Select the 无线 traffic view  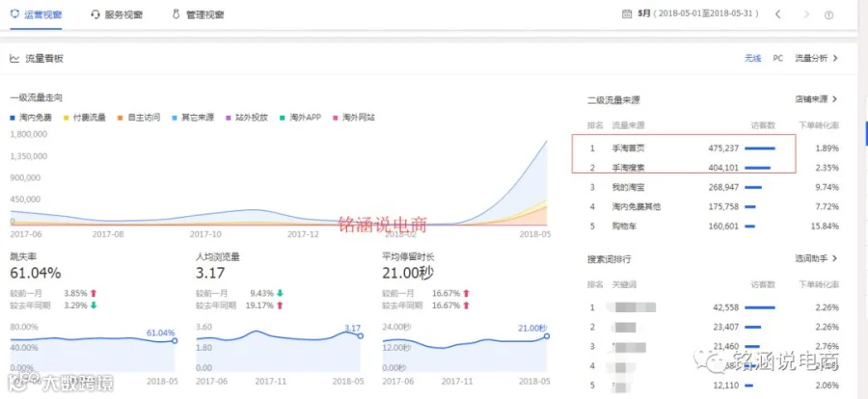[x=753, y=58]
